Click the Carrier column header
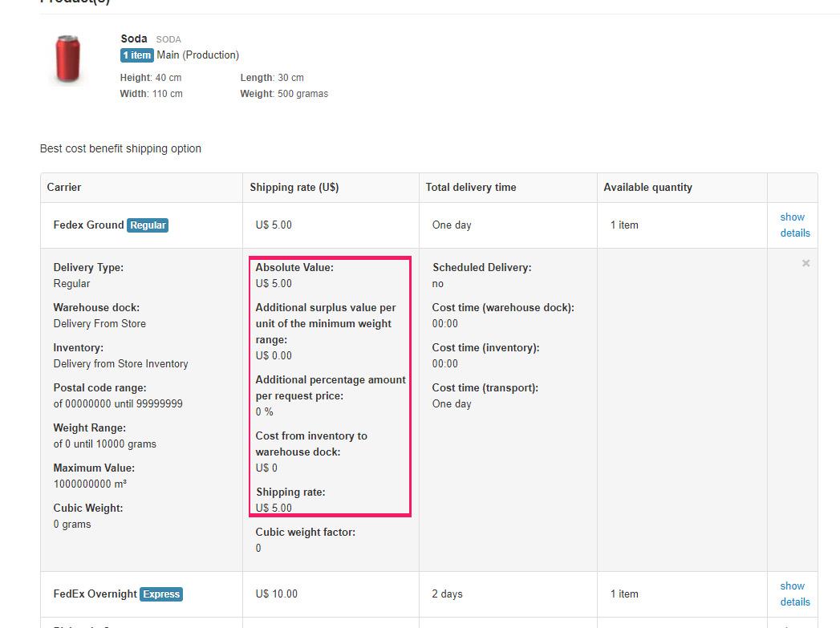 pyautogui.click(x=64, y=187)
